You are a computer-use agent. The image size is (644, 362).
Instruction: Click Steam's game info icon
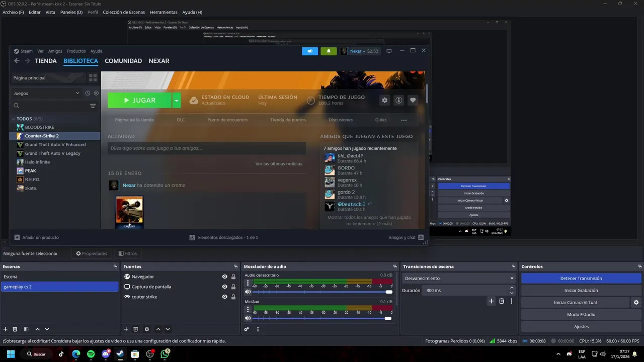[x=399, y=100]
